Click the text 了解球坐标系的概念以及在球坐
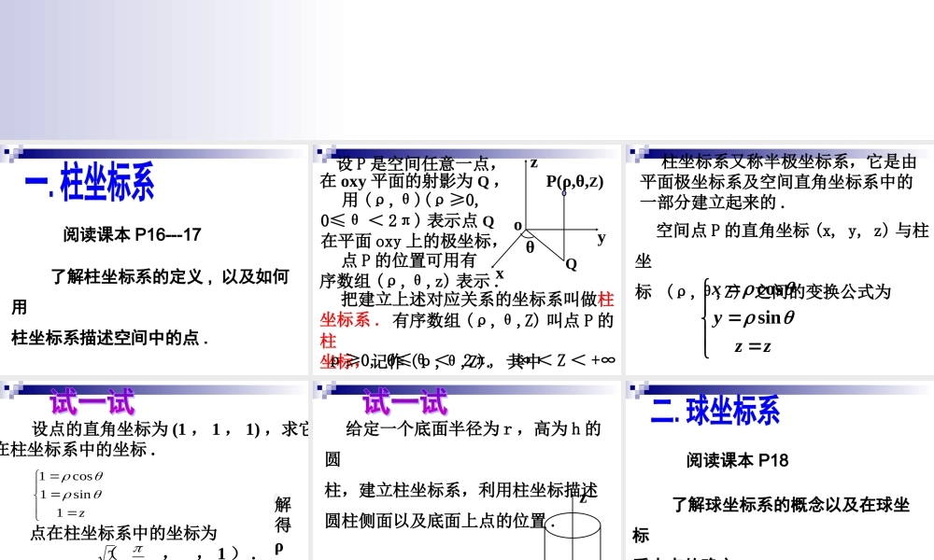The height and width of the screenshot is (560, 934). pos(791,505)
